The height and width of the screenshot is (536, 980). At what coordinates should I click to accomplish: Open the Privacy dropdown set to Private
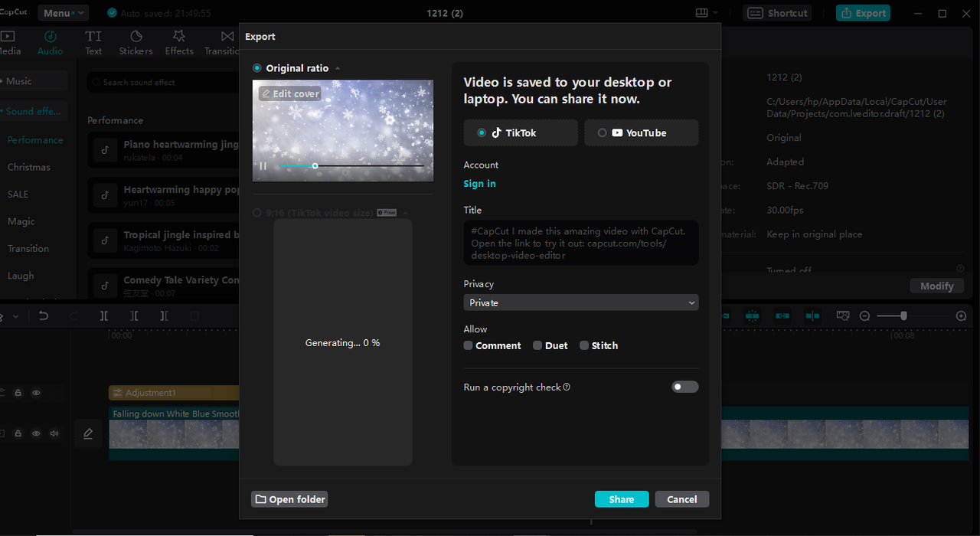tap(581, 302)
